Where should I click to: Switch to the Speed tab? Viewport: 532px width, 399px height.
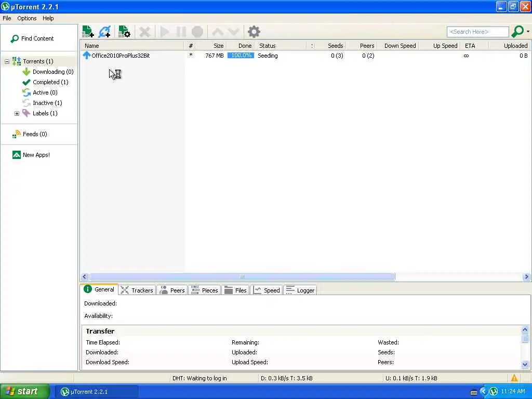267,290
